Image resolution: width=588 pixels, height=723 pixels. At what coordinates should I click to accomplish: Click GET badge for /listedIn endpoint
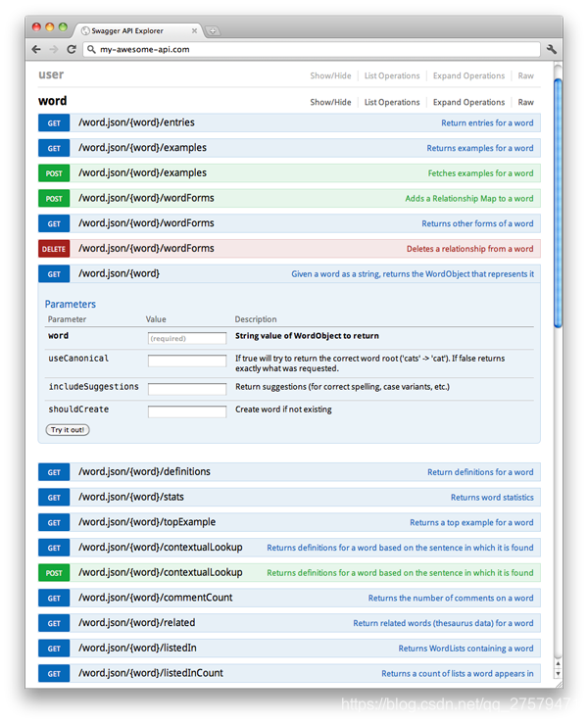point(54,649)
